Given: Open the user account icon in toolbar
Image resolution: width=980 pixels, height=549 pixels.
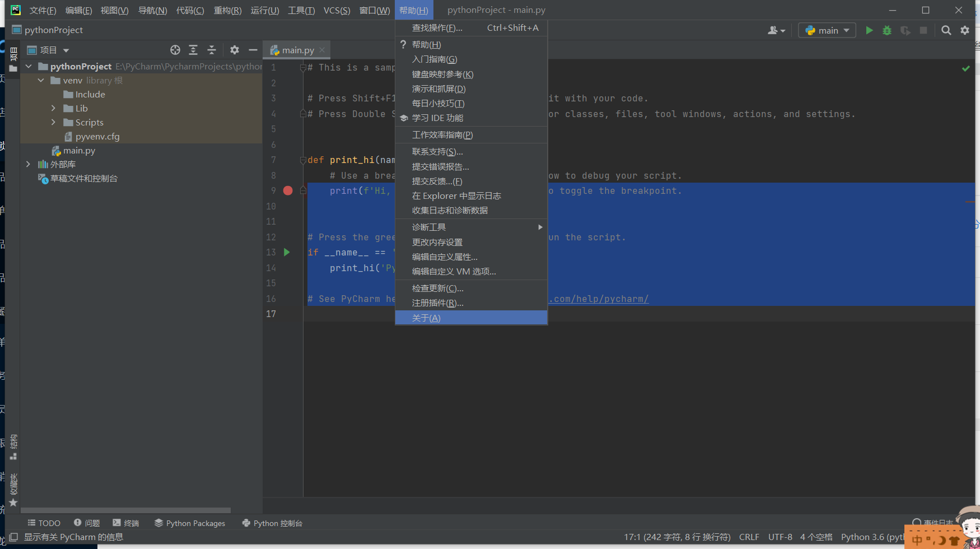Looking at the screenshot, I should (776, 30).
